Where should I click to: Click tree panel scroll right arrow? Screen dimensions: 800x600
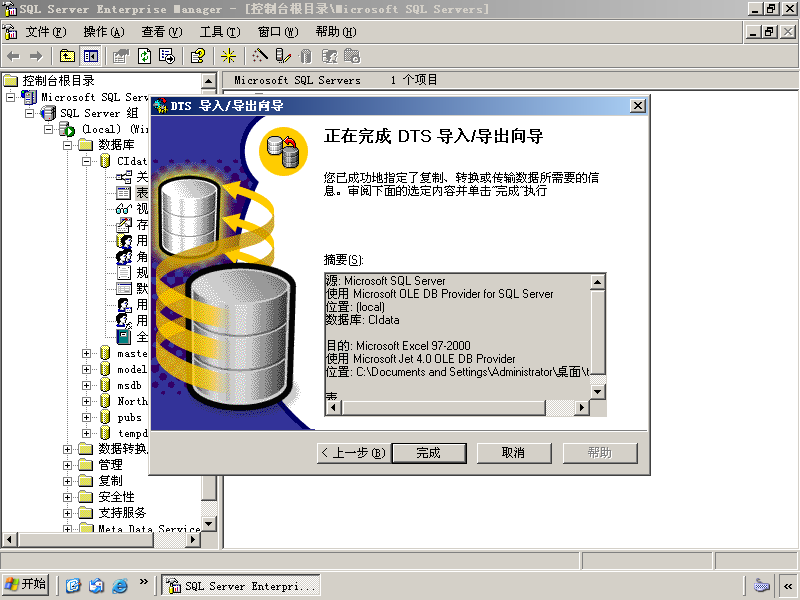[x=192, y=539]
